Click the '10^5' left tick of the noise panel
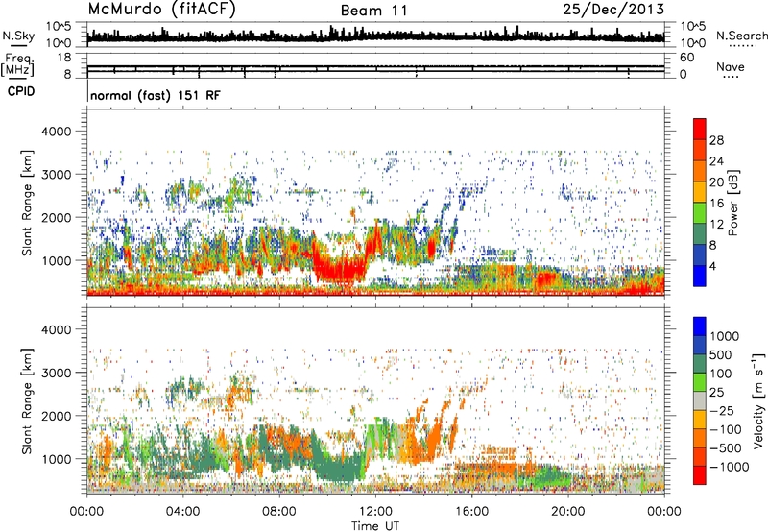 (59, 26)
